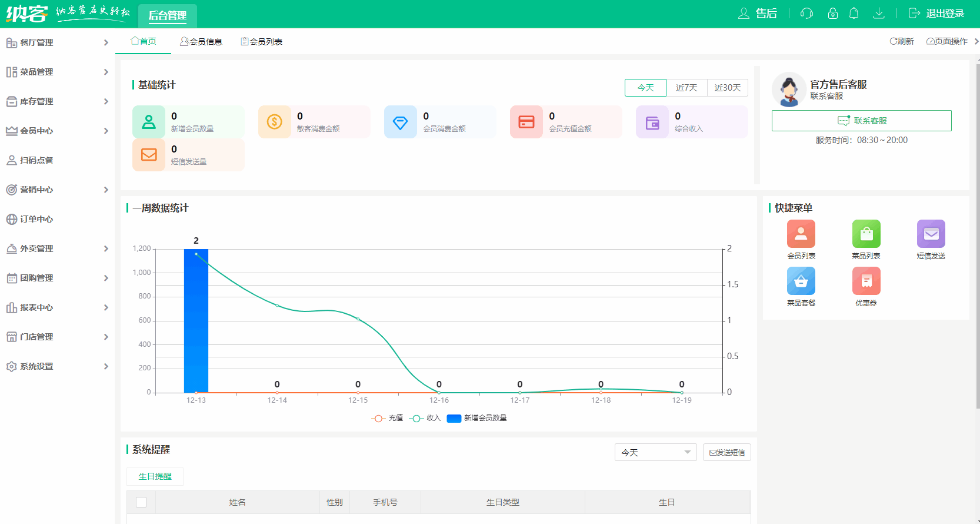
Task: Open 优惠券 red coupon shortcut
Action: point(866,281)
